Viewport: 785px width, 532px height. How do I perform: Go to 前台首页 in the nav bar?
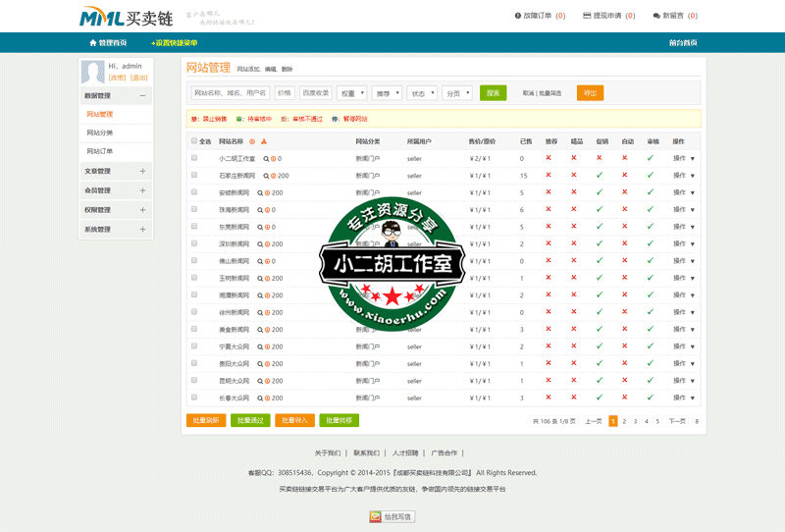[x=683, y=43]
